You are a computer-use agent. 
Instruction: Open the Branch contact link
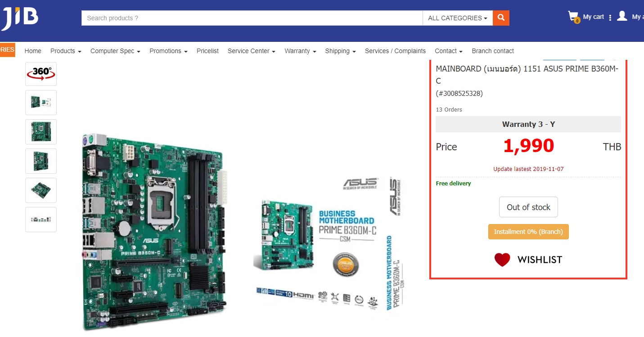tap(492, 51)
